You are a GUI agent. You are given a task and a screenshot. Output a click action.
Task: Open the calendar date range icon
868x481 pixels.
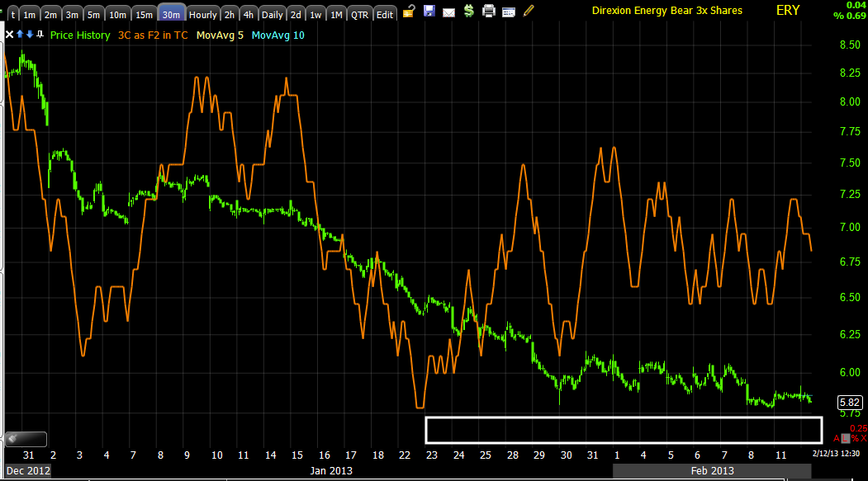509,12
